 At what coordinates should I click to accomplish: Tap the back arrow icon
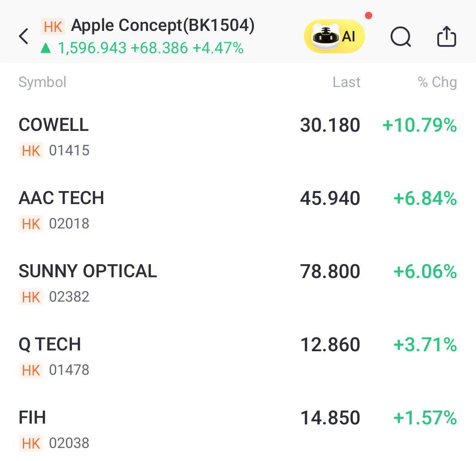[24, 37]
